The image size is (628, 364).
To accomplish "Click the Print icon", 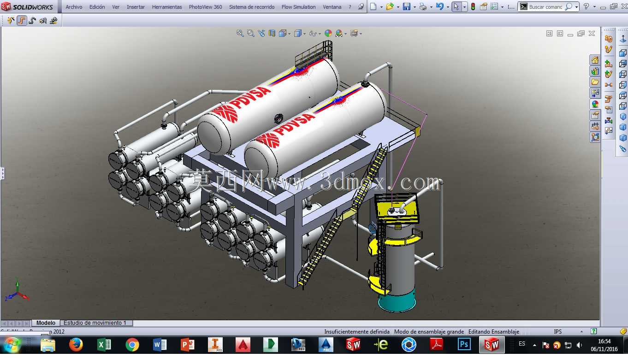I will [x=423, y=6].
